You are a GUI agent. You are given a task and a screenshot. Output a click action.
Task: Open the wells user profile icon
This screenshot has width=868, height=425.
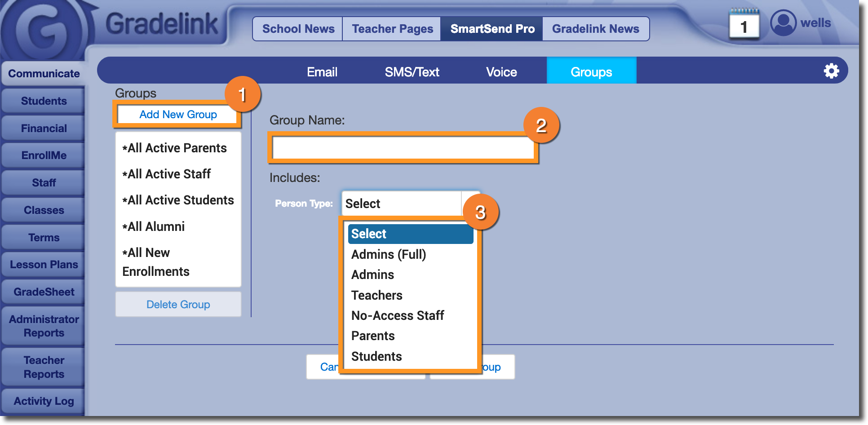point(783,23)
